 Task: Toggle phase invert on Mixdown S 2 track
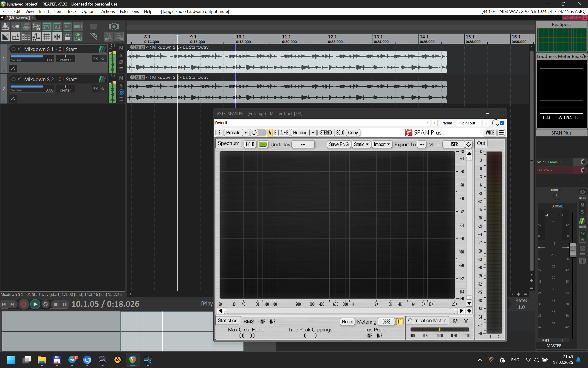coord(121,92)
